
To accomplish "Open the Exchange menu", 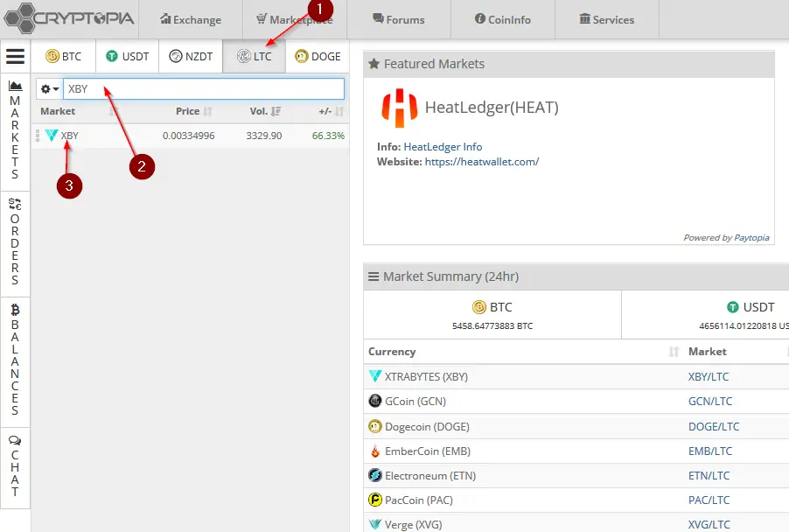I will 191,19.
